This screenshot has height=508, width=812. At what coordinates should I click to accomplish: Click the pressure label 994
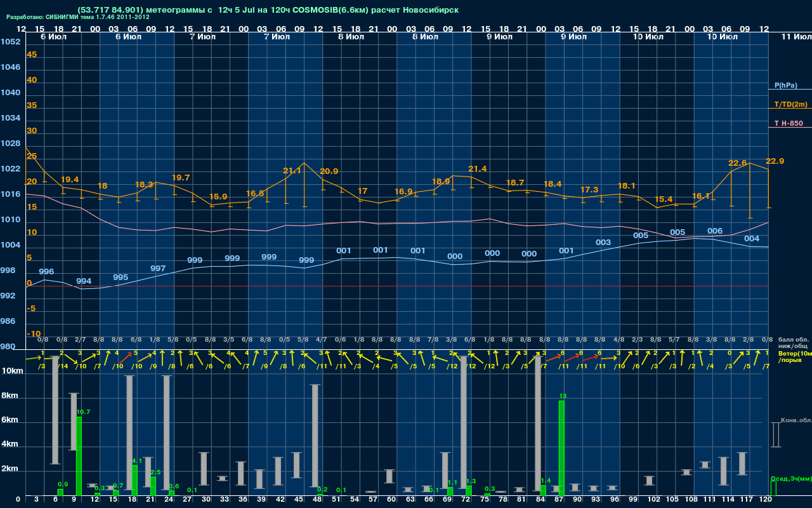[84, 281]
